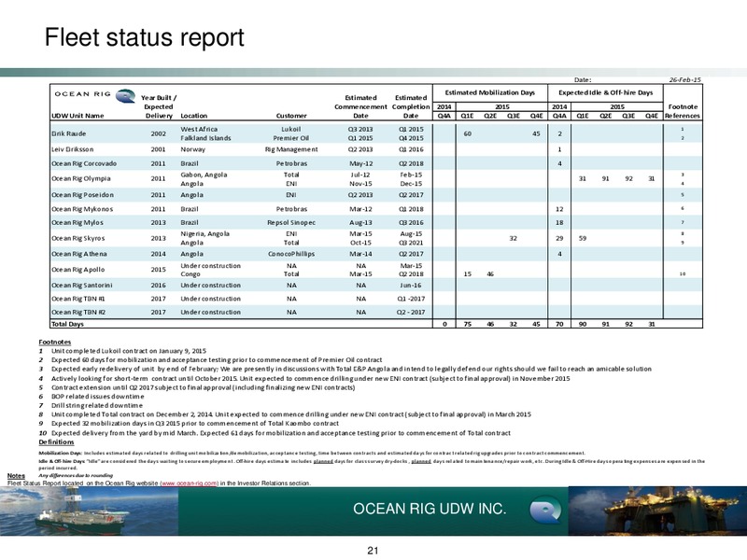The height and width of the screenshot is (560, 747).
Task: Select the 'Ocean Rig Athena' row name
Action: coord(79,254)
